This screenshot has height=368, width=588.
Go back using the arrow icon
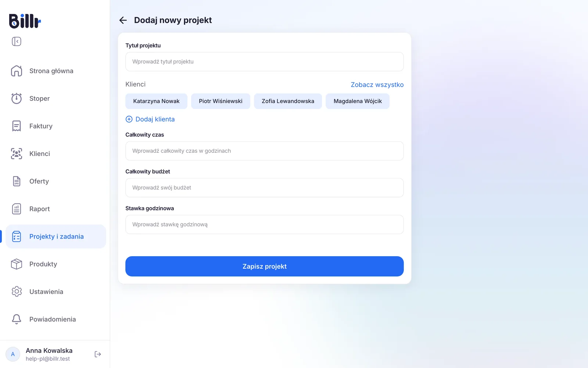(x=123, y=20)
